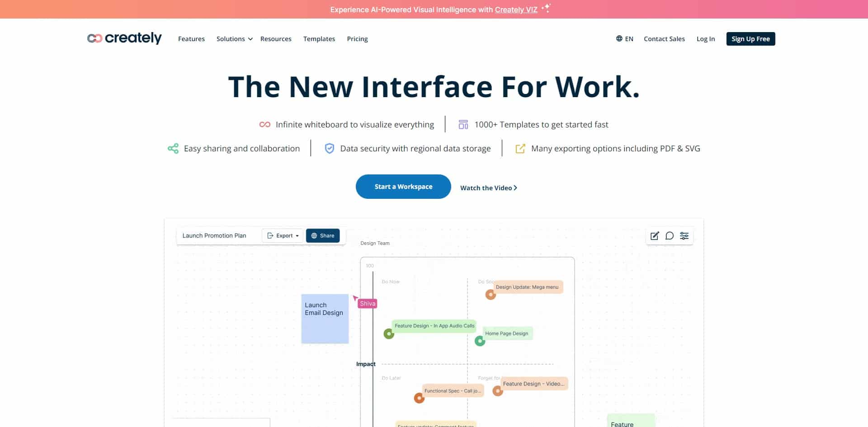868x427 pixels.
Task: Open the Templates menu item
Action: pos(319,39)
